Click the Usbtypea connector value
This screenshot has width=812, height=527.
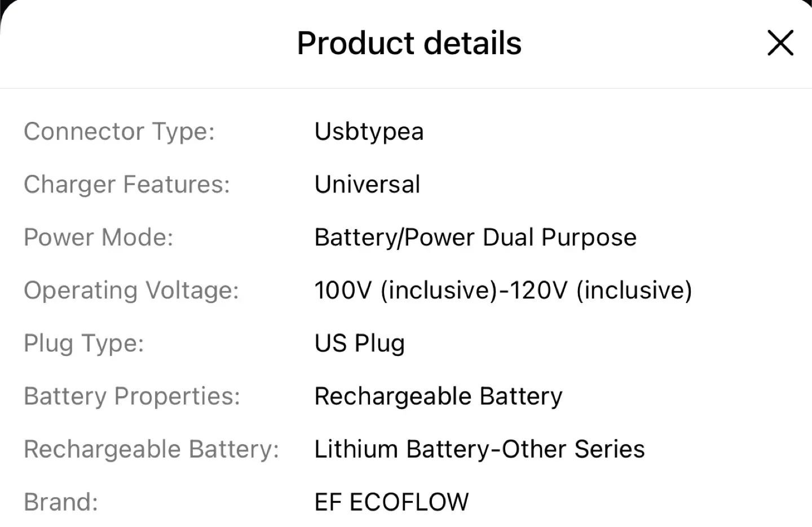coord(369,131)
